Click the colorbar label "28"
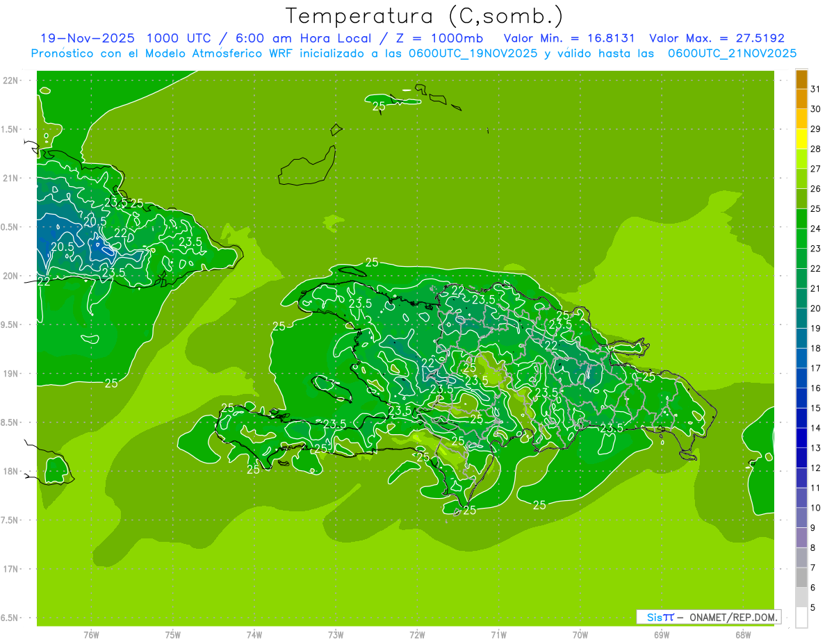This screenshot has height=644, width=834. click(816, 149)
